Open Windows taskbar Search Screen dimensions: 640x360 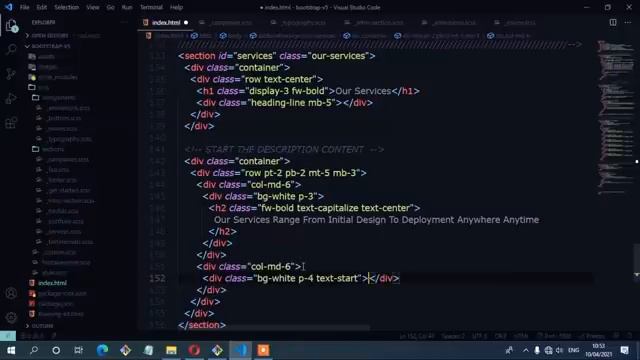tap(34, 350)
